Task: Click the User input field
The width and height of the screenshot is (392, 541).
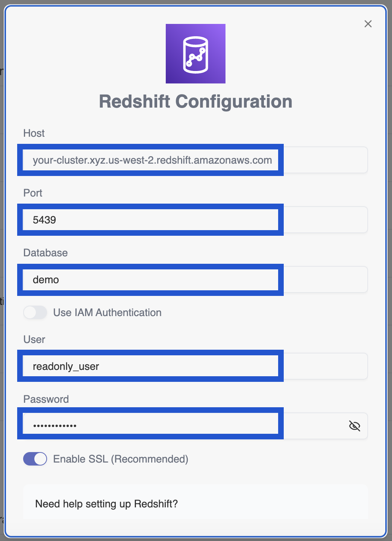Action: (150, 366)
